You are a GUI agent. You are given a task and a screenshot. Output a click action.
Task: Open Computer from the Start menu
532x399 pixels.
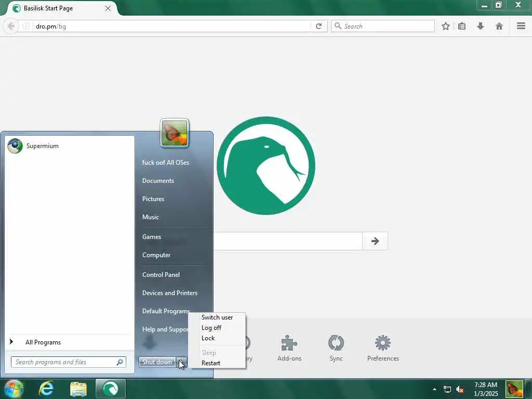(156, 255)
